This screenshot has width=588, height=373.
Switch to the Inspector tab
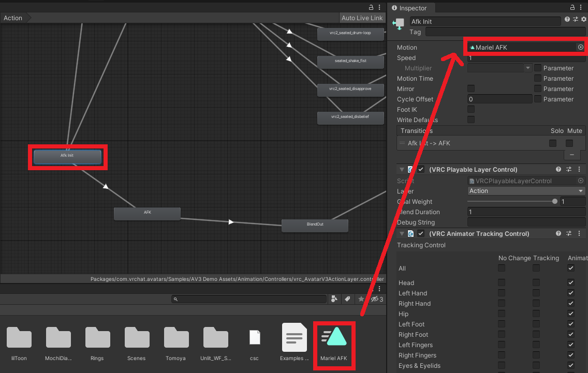(409, 8)
